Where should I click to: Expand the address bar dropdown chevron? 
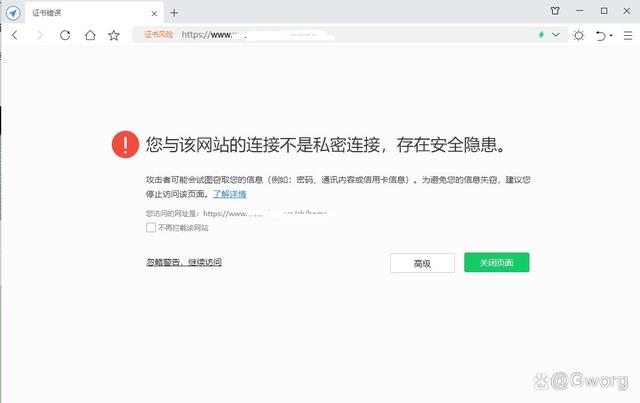click(x=556, y=35)
